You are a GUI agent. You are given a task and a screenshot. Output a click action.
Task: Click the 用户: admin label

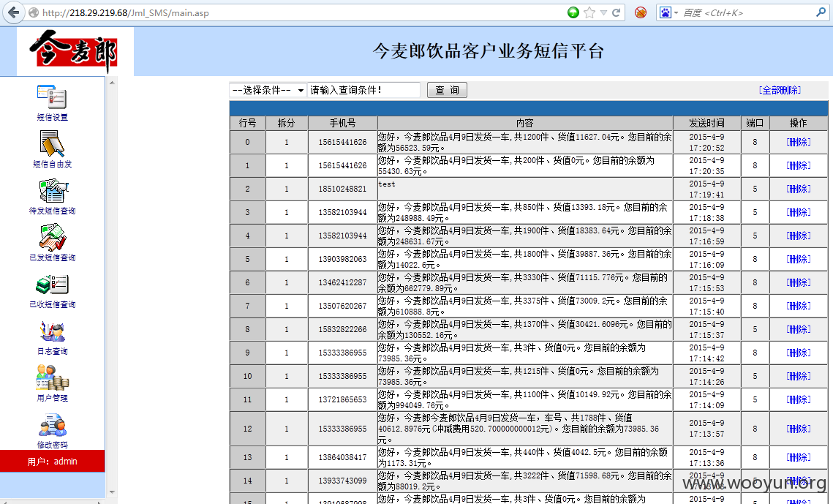[52, 462]
